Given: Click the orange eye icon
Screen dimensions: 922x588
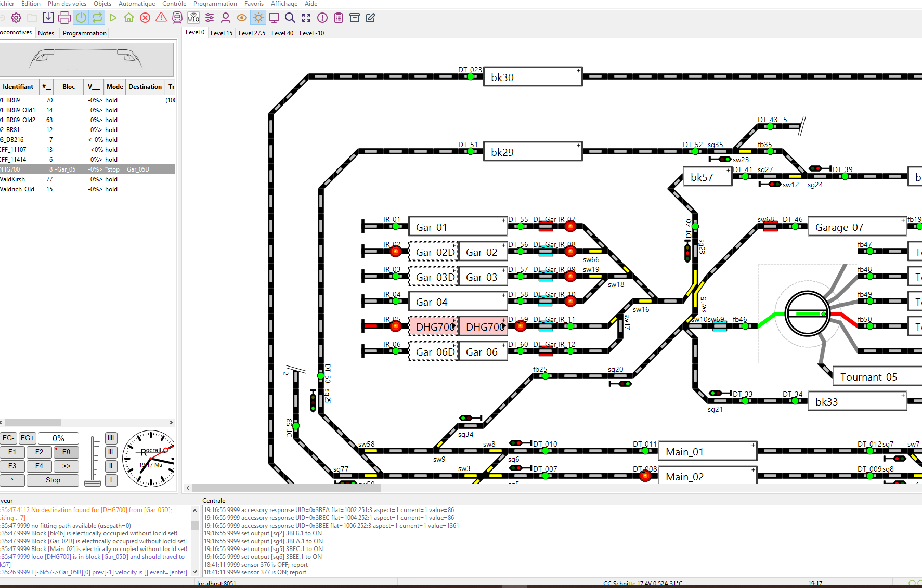Looking at the screenshot, I should 242,18.
